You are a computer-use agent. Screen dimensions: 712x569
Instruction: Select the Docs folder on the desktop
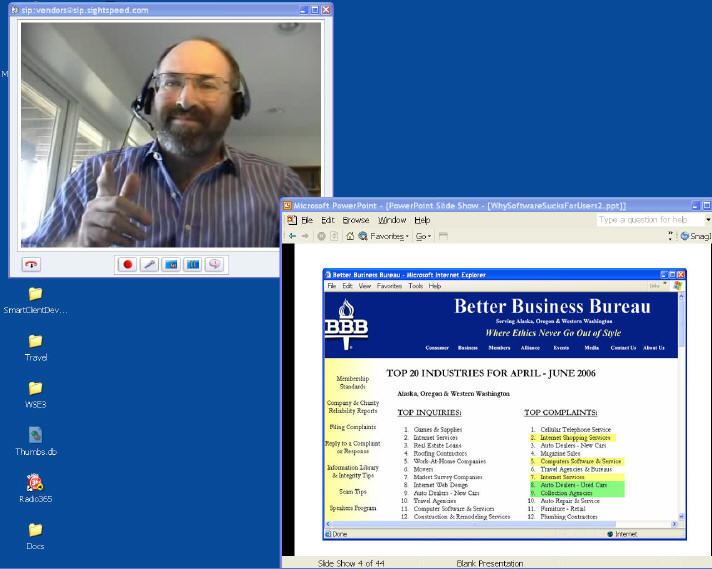pos(35,537)
